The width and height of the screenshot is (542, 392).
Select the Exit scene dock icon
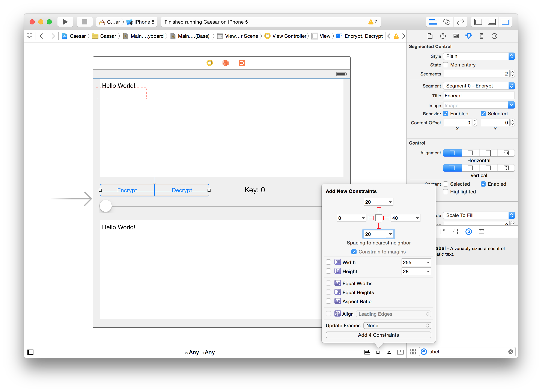coord(242,63)
